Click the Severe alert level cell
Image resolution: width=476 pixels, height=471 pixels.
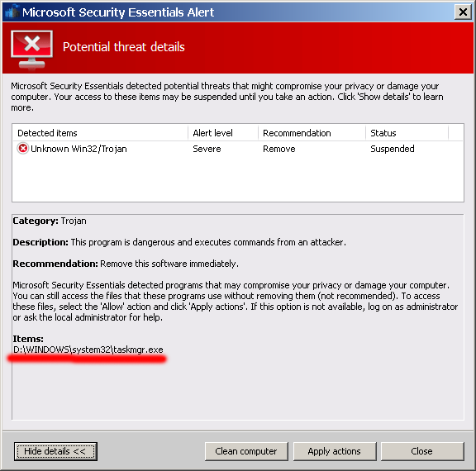[207, 149]
